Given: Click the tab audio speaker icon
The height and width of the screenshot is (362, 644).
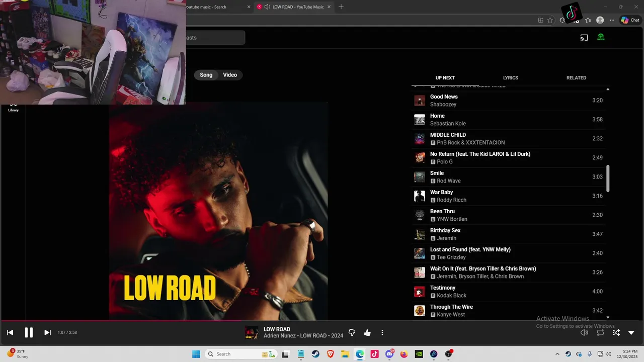Looking at the screenshot, I should [267, 7].
